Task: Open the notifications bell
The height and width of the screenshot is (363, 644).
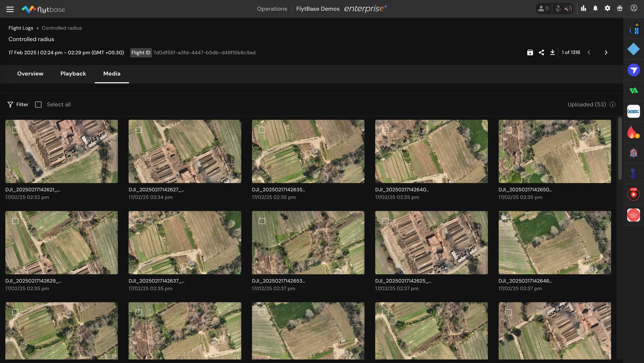Action: (x=595, y=8)
